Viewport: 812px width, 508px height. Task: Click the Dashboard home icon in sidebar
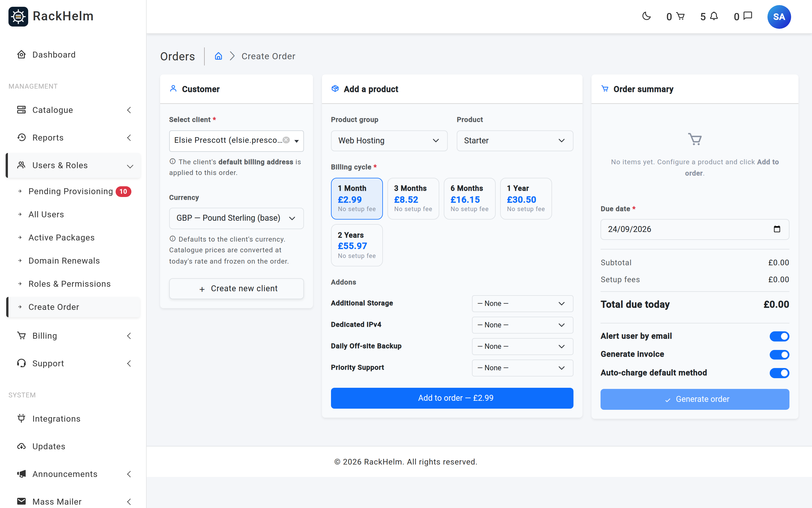click(x=21, y=54)
